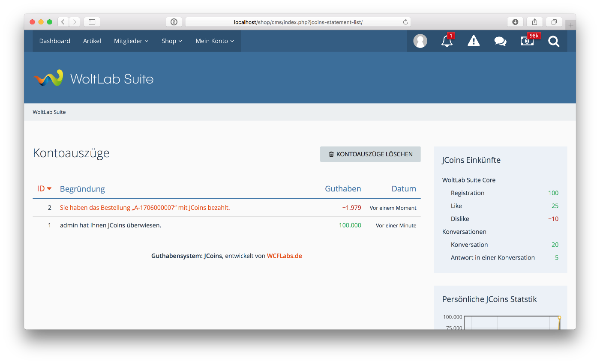Open the notifications bell icon
The width and height of the screenshot is (600, 364).
[x=447, y=41]
